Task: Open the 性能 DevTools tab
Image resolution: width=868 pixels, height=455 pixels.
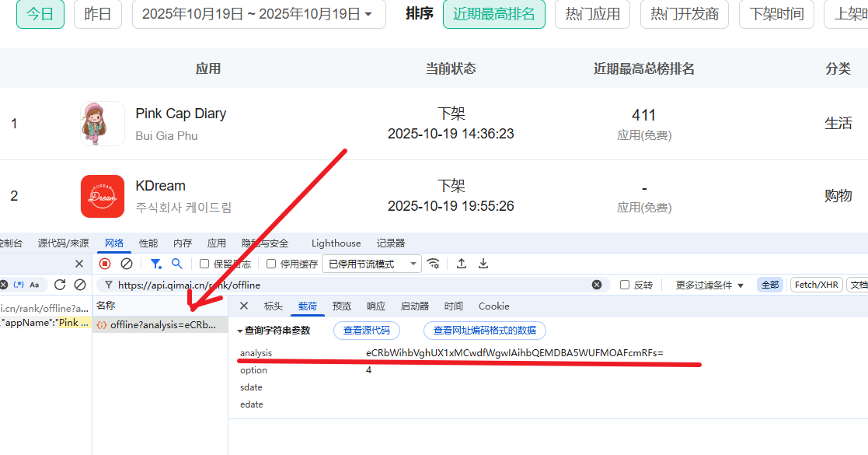Action: [x=148, y=243]
